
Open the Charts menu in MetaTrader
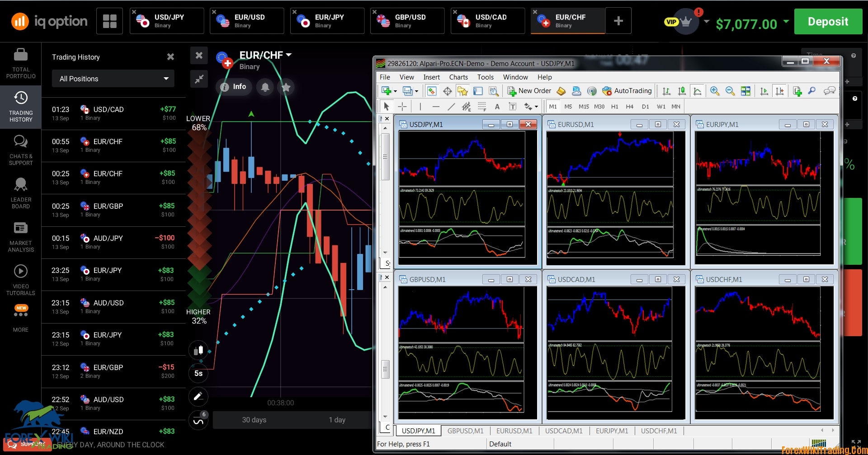(458, 77)
